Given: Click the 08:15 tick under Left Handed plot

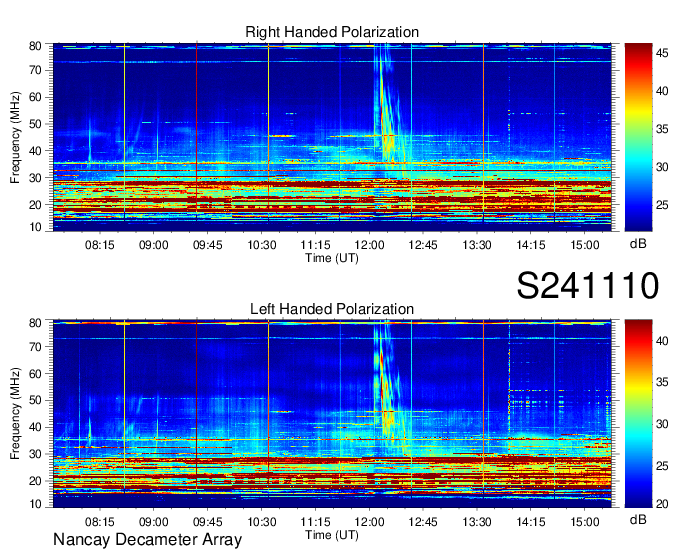Looking at the screenshot, I should 100,522.
